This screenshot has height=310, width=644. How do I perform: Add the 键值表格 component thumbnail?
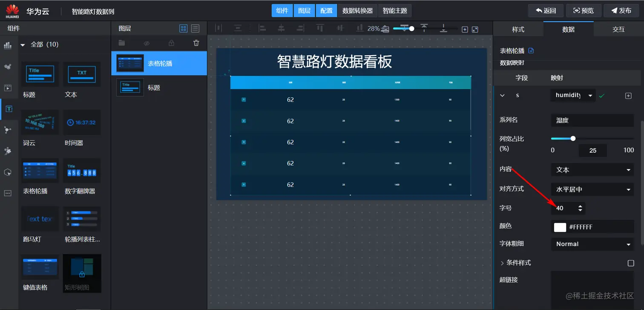[x=40, y=267]
